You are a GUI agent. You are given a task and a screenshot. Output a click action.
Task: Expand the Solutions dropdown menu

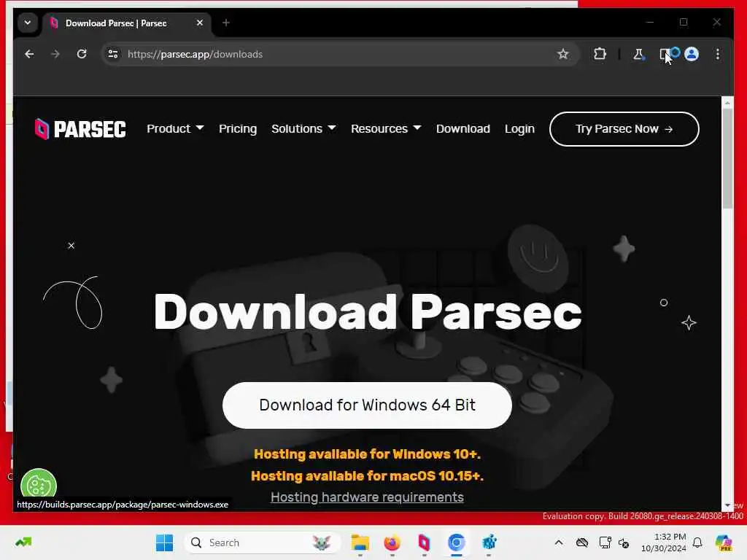pyautogui.click(x=303, y=128)
